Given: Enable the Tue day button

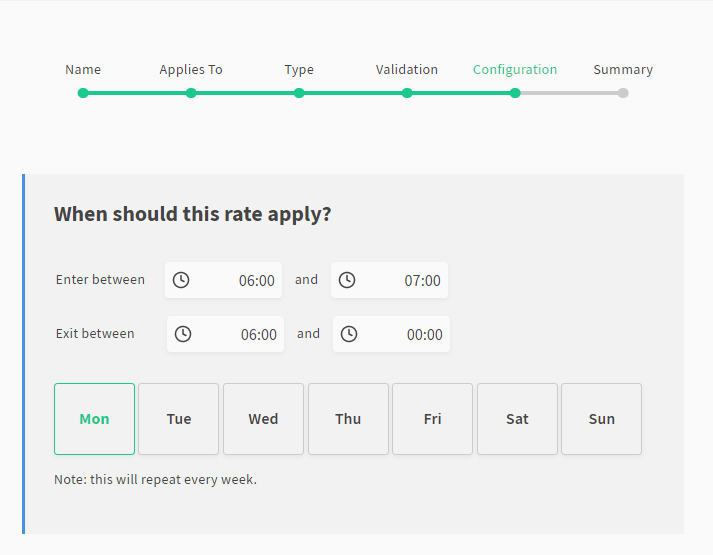Looking at the screenshot, I should 179,419.
